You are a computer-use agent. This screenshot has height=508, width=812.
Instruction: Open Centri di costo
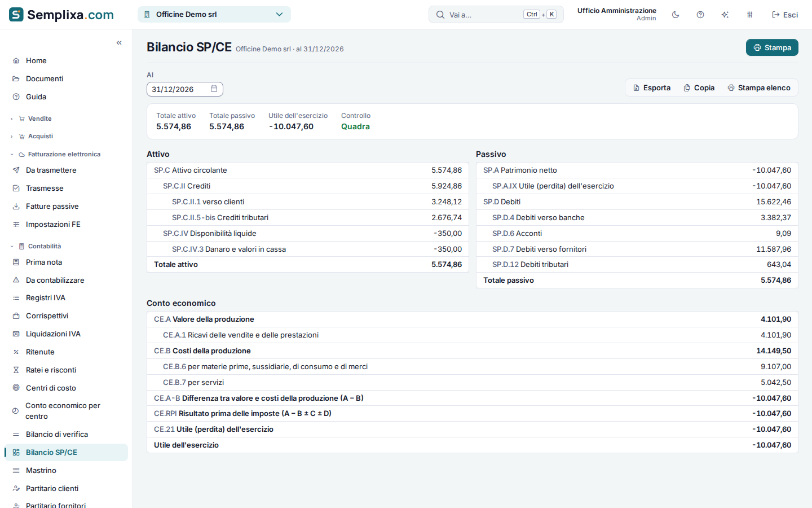pyautogui.click(x=66, y=388)
